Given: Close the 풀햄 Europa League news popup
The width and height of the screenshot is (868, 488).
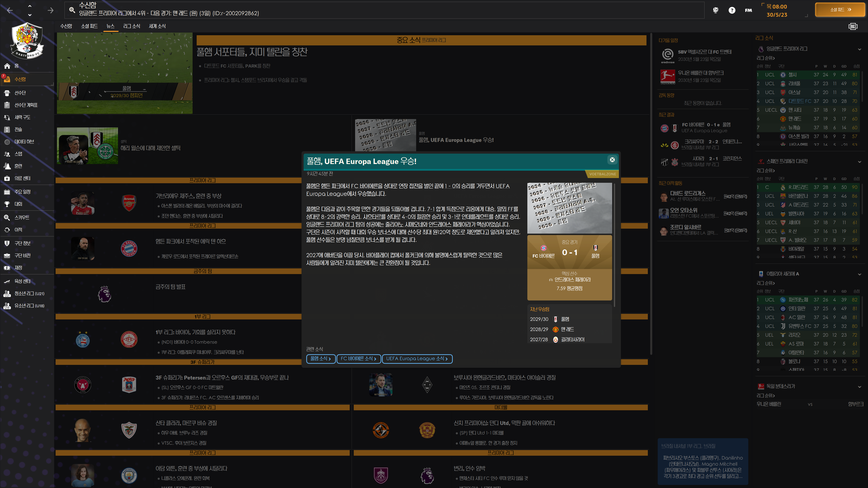Looking at the screenshot, I should coord(612,160).
